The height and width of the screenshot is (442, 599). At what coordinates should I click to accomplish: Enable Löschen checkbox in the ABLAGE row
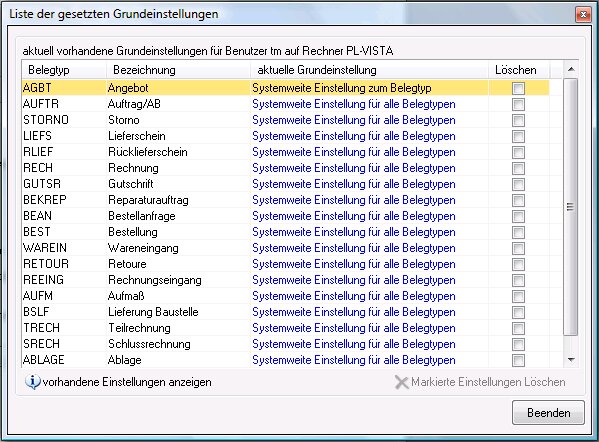[518, 360]
